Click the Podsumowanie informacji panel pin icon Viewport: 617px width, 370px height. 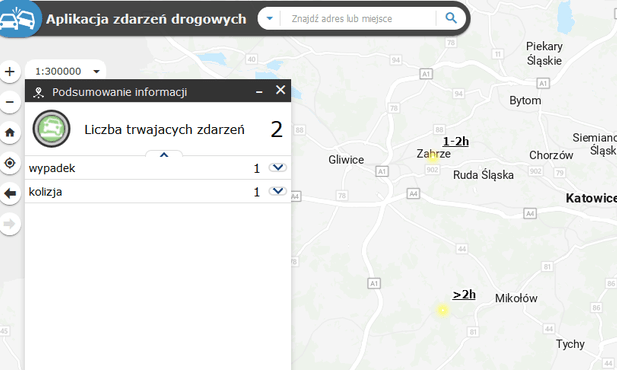tap(38, 92)
